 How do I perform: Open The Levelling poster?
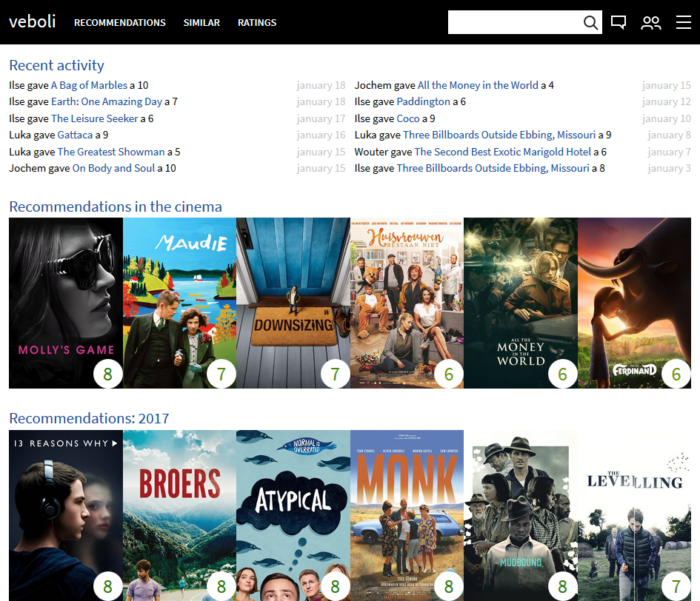[634, 515]
